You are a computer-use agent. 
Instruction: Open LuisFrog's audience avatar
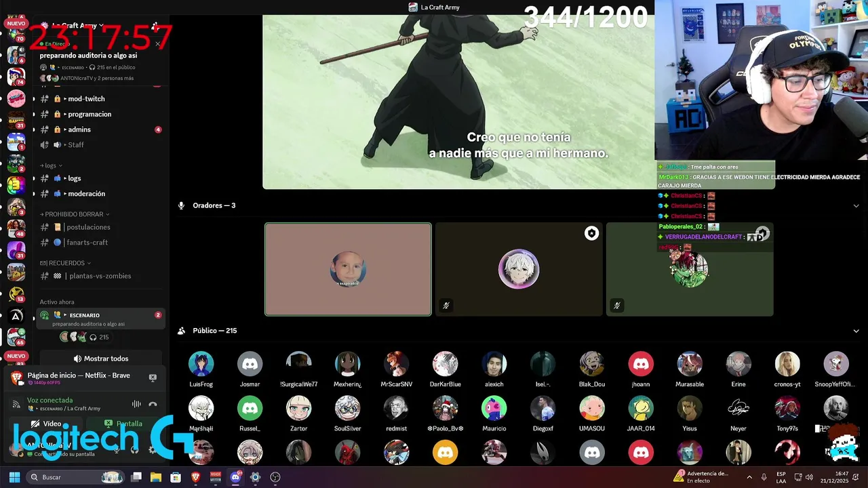[x=201, y=364]
